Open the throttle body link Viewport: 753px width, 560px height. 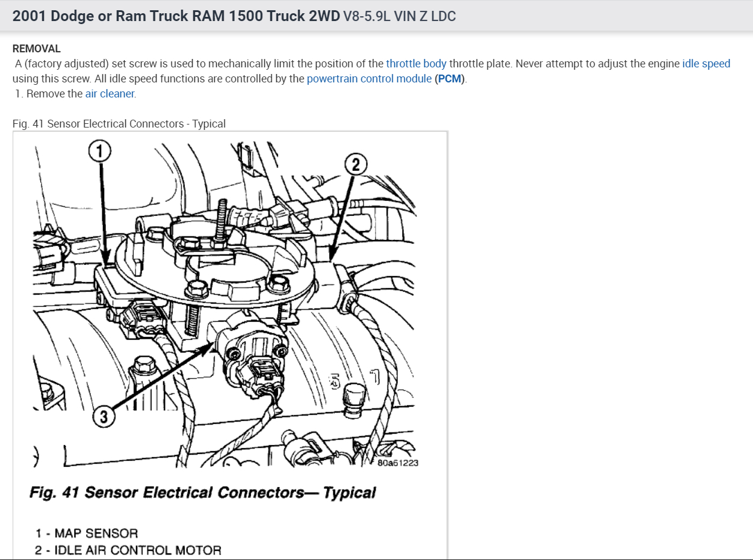(417, 64)
